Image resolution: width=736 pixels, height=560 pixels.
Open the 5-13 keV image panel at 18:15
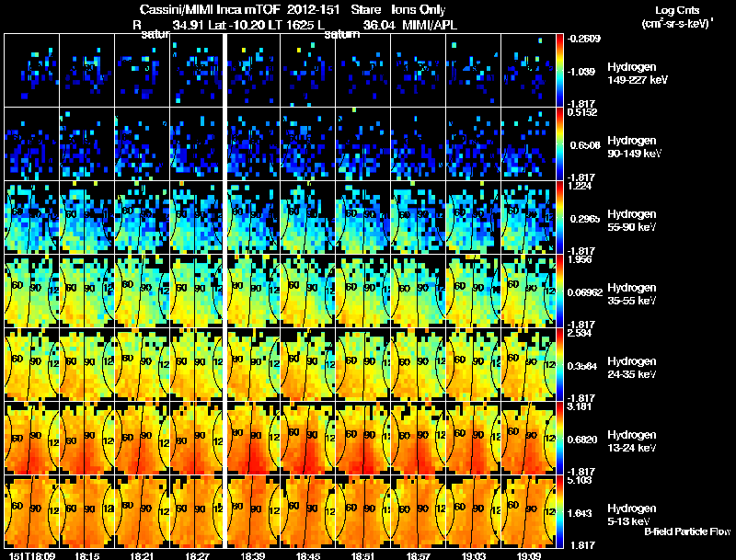point(86,511)
